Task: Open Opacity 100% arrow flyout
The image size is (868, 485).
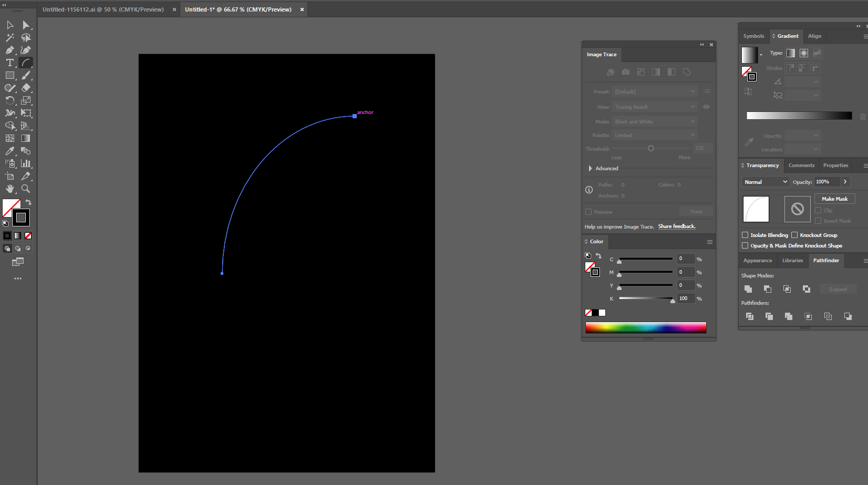Action: [x=845, y=181]
